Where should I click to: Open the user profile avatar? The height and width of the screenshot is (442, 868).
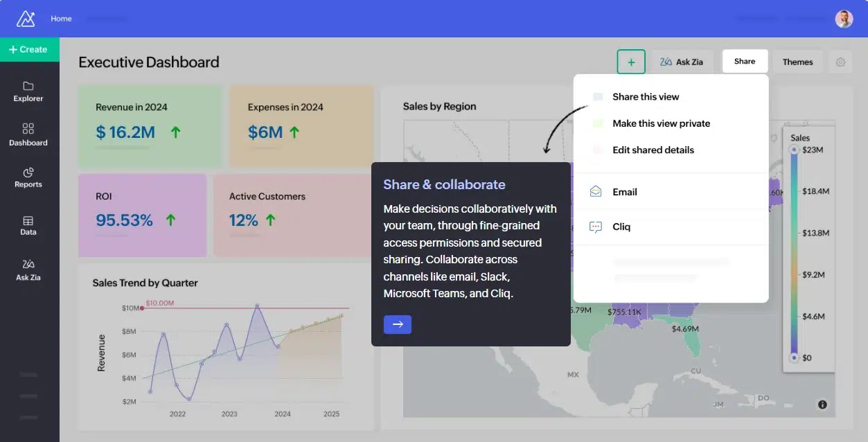tap(844, 19)
